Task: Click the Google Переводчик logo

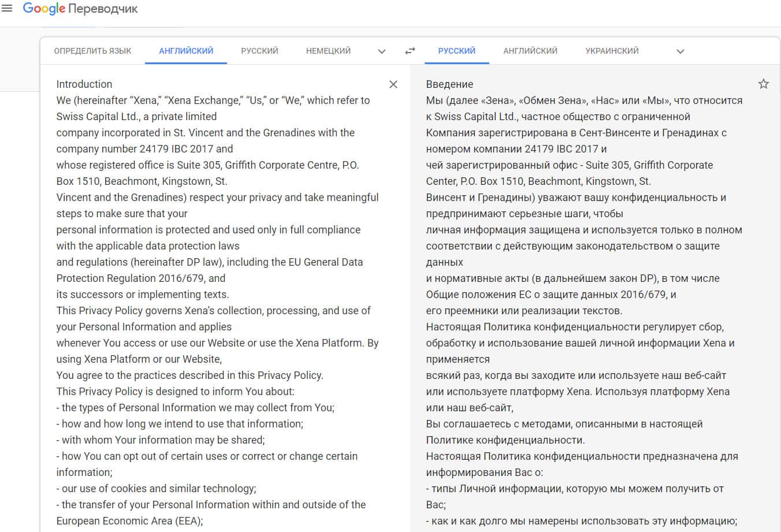Action: point(80,9)
